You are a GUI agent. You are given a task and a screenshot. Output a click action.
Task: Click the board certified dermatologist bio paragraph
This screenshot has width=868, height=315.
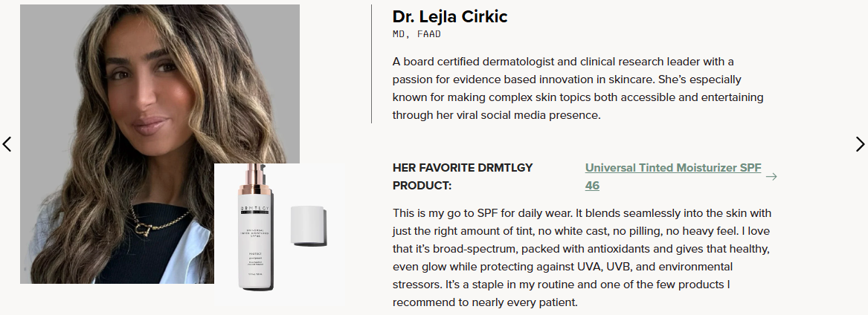(x=578, y=88)
